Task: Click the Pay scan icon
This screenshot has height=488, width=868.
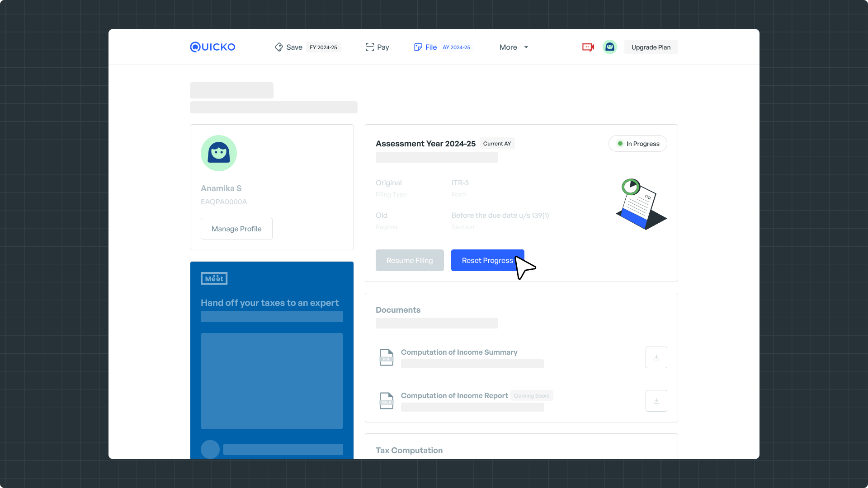Action: tap(370, 47)
